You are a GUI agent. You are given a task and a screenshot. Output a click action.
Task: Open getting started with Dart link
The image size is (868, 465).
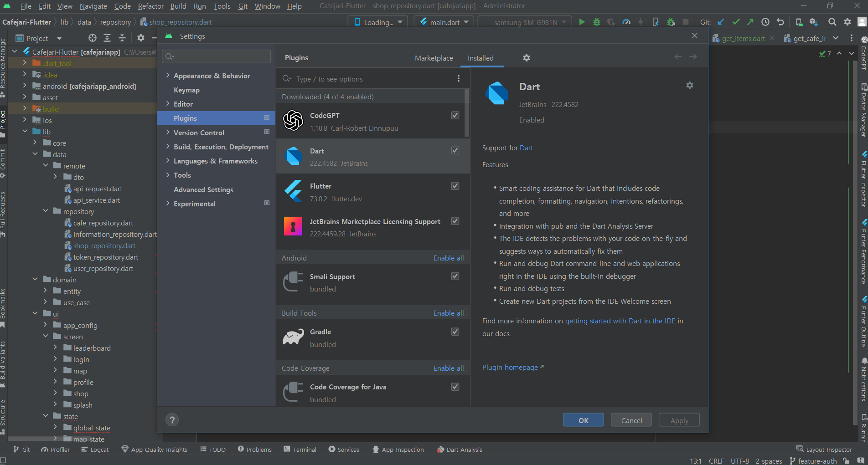click(620, 321)
